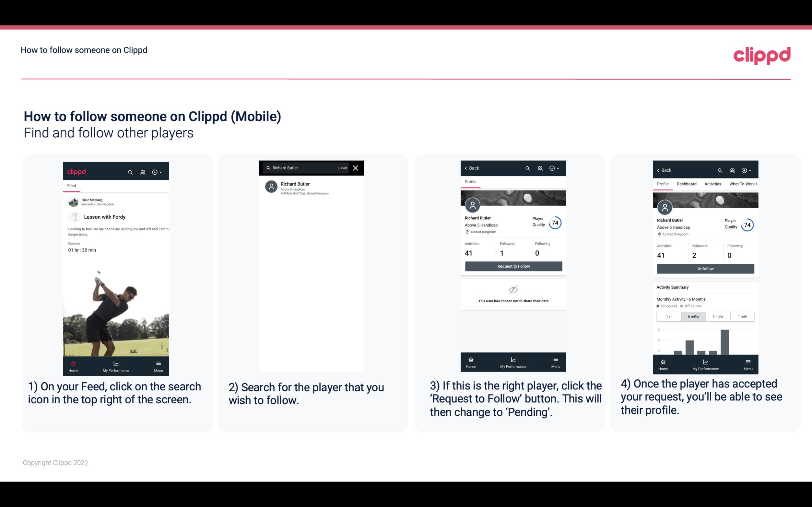Screen dimensions: 812x507
Task: Click the Back arrow on Richard Butler profile
Action: [x=468, y=168]
